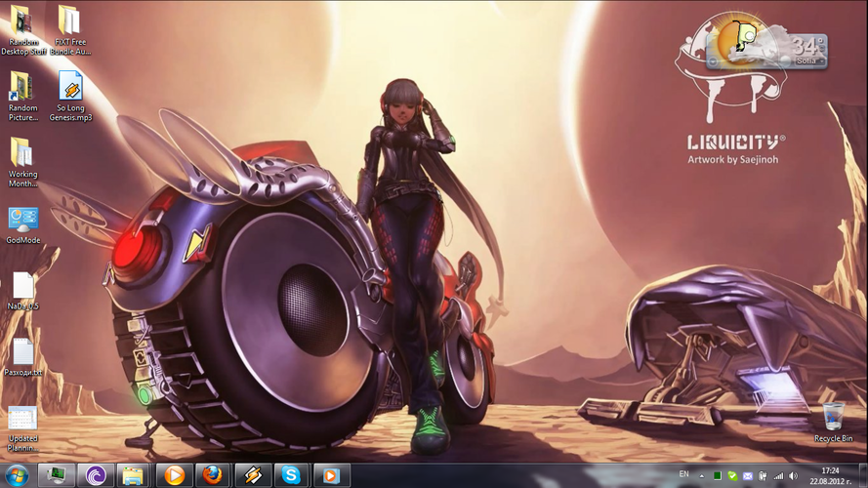Open the network signal tray icon
The height and width of the screenshot is (488, 868).
click(778, 476)
